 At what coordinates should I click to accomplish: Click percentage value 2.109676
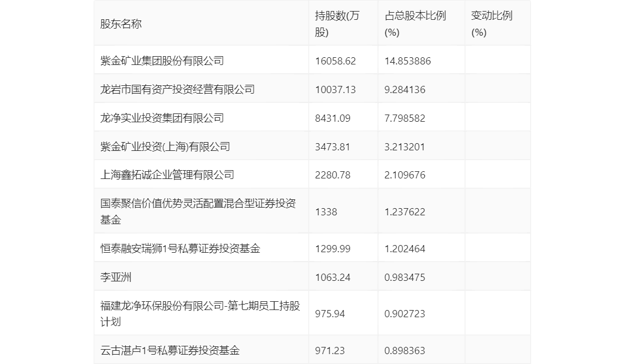[x=405, y=175]
